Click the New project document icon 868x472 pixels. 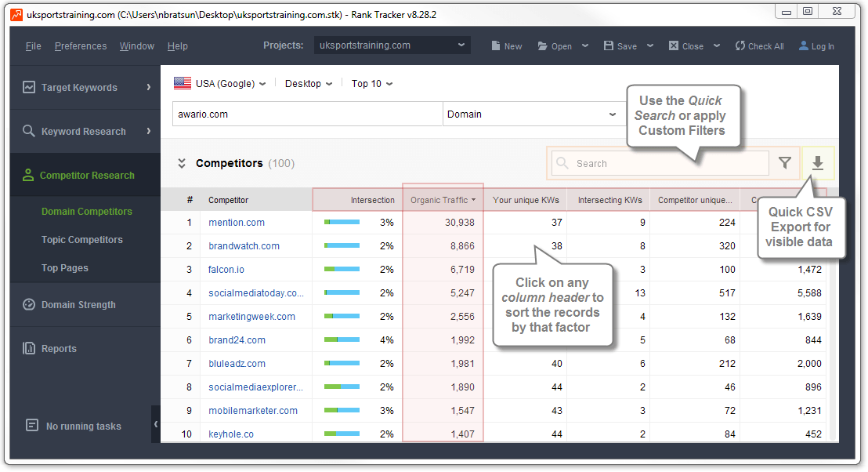pyautogui.click(x=495, y=46)
